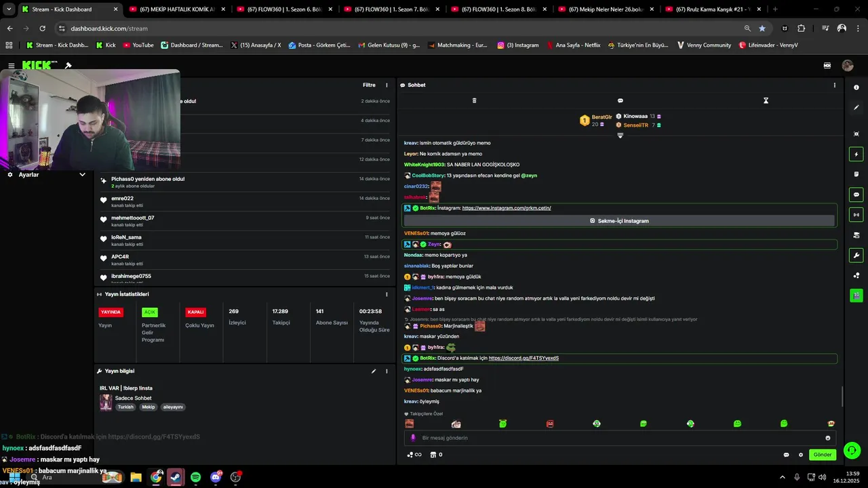Click the aileyayını tag
The height and width of the screenshot is (488, 868).
pos(173,407)
